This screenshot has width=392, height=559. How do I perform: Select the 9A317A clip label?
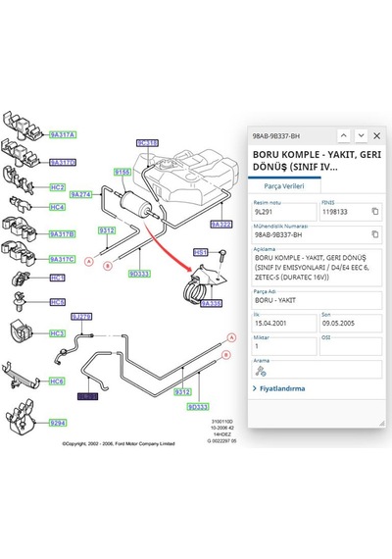pos(63,134)
